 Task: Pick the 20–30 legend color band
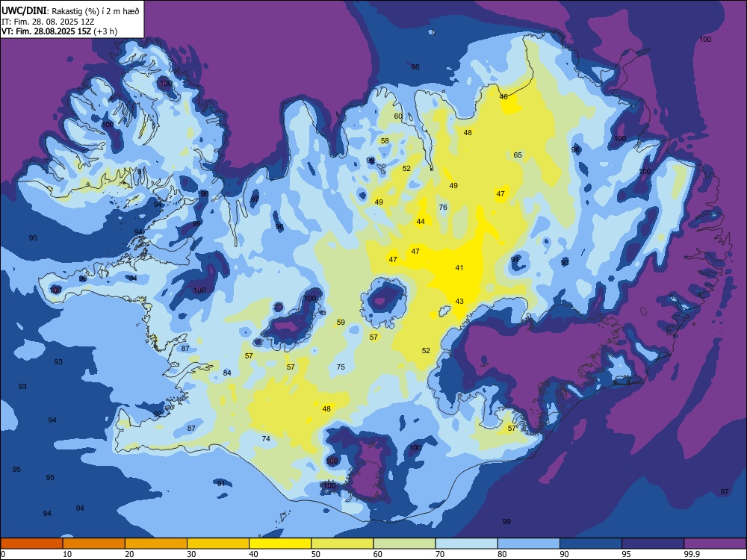(x=156, y=544)
